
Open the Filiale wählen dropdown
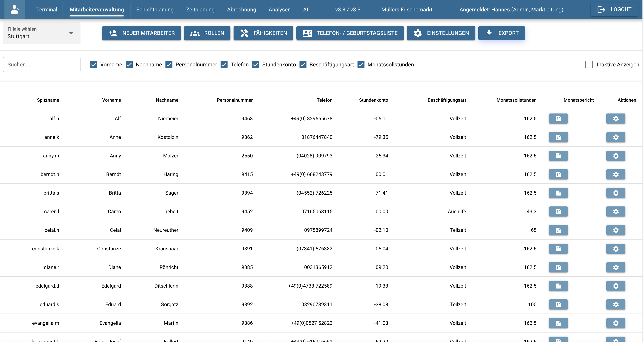click(x=42, y=33)
